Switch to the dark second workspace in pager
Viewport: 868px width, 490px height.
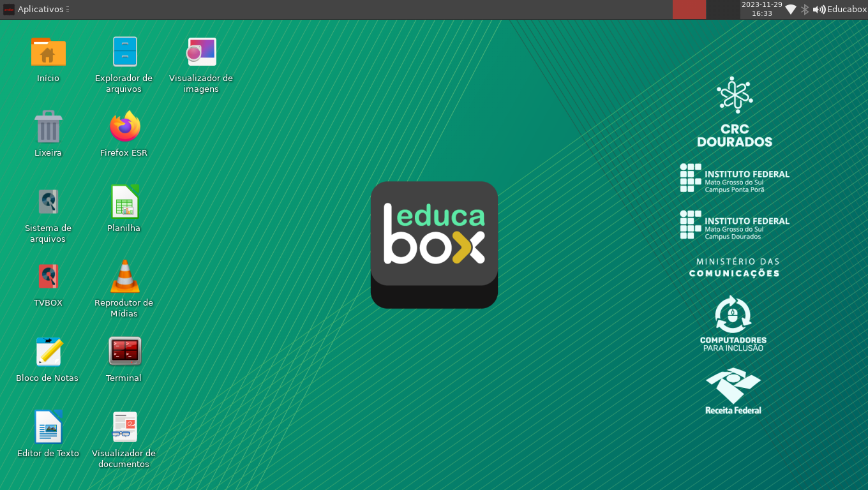point(723,10)
